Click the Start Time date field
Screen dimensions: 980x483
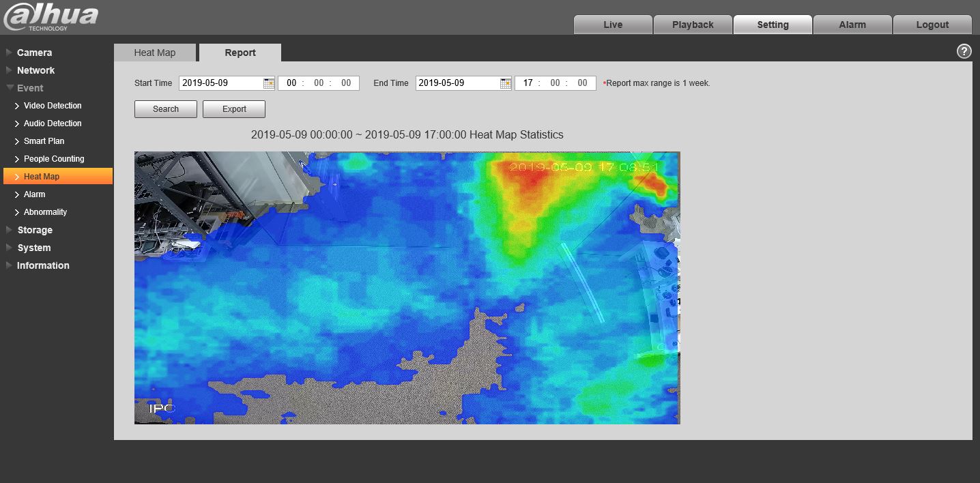point(220,83)
